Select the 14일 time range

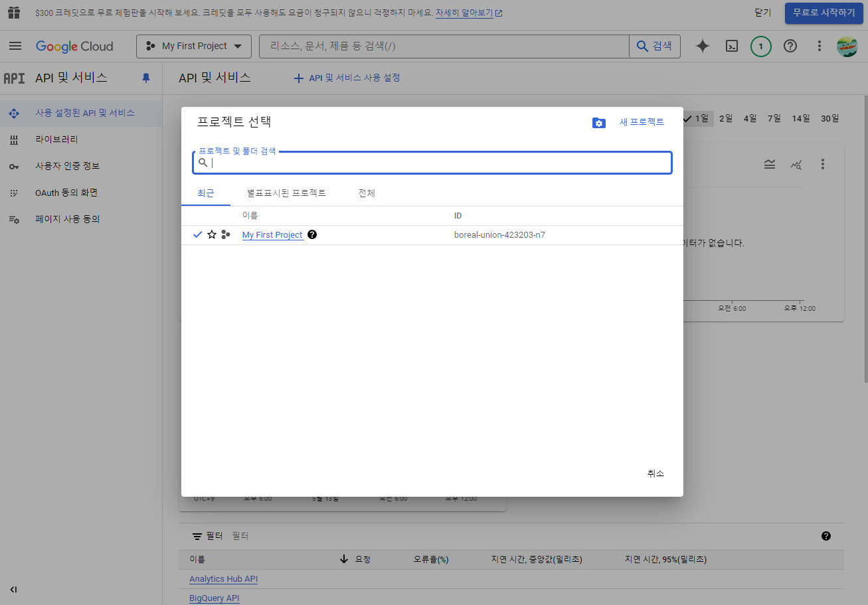tap(800, 118)
